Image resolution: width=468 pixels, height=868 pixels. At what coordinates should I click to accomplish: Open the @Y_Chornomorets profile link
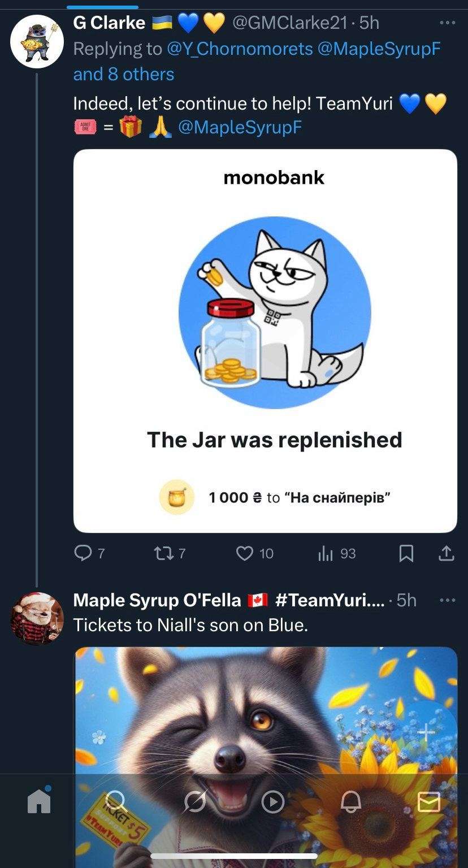coord(240,49)
